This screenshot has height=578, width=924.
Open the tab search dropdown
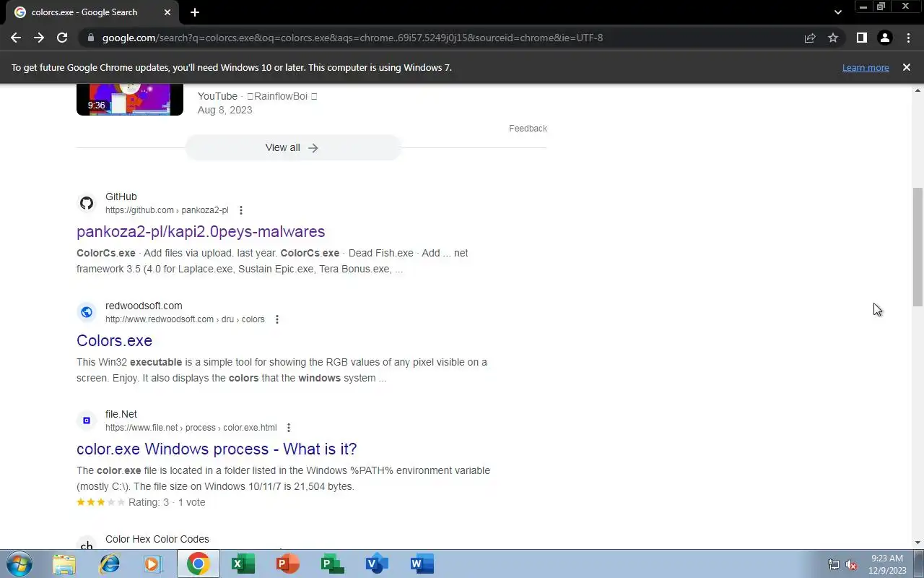(x=837, y=12)
